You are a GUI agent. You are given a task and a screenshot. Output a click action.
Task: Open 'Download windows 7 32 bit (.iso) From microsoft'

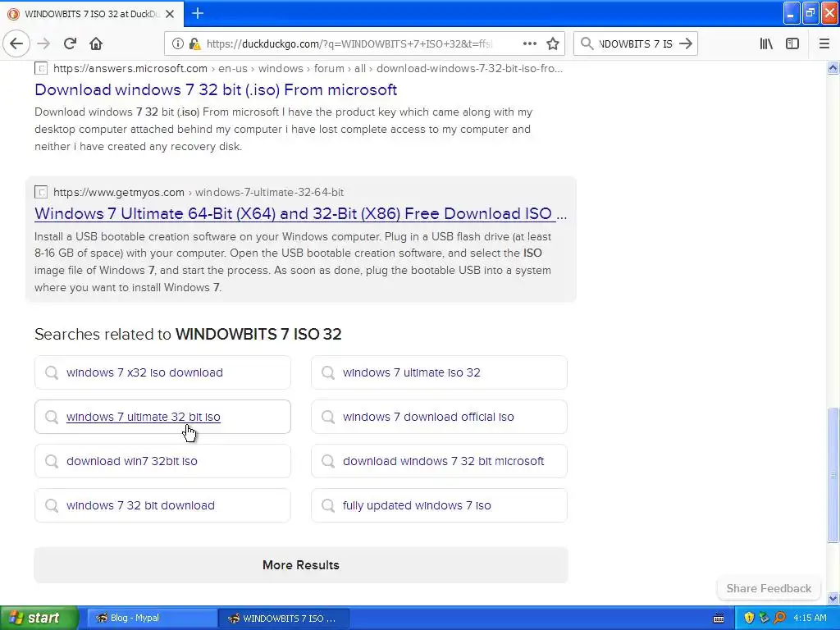tap(216, 89)
